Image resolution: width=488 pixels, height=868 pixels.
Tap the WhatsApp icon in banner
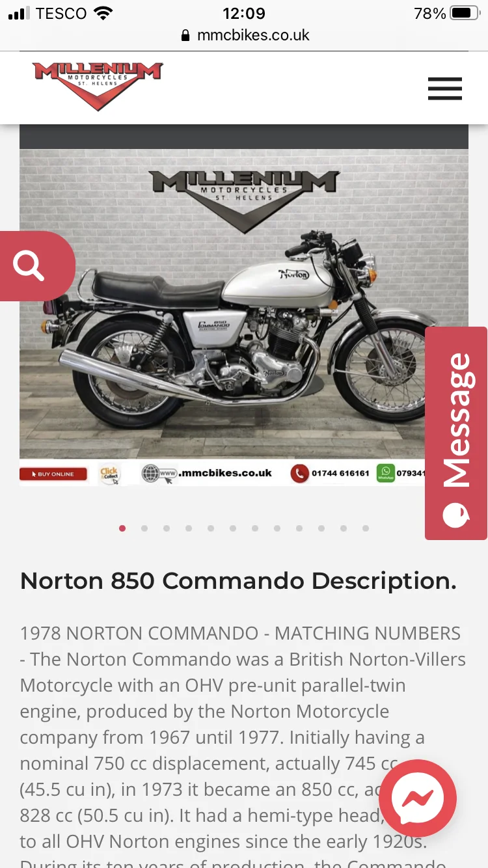tap(386, 473)
